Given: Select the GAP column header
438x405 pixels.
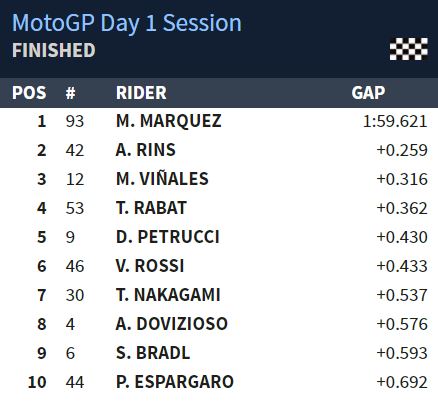Looking at the screenshot, I should coord(368,93).
